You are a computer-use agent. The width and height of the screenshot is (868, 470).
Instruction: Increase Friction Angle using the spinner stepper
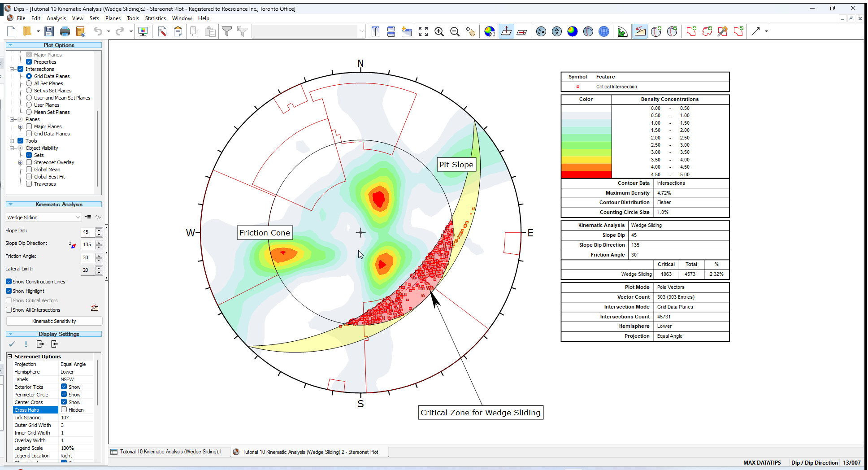[x=99, y=255]
